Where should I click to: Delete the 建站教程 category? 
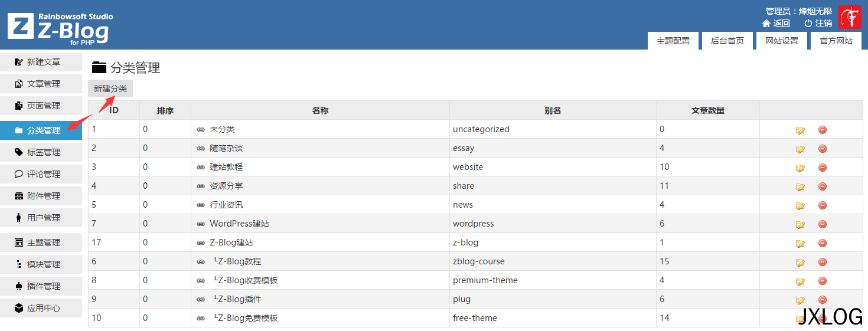click(x=823, y=168)
